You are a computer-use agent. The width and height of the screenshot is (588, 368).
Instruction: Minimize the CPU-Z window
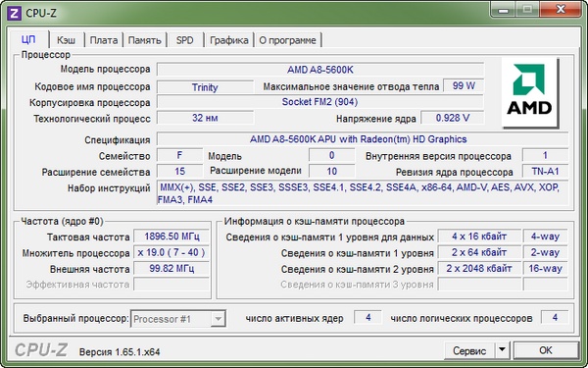coord(504,10)
